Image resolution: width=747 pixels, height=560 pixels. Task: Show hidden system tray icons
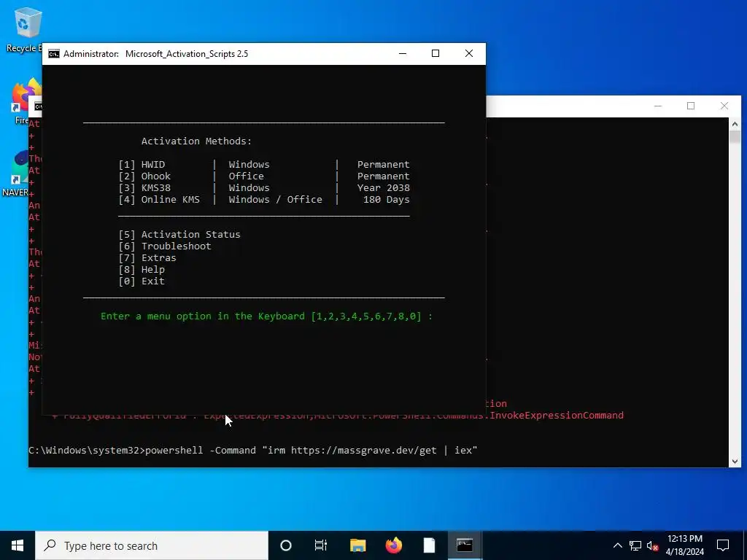click(x=617, y=545)
